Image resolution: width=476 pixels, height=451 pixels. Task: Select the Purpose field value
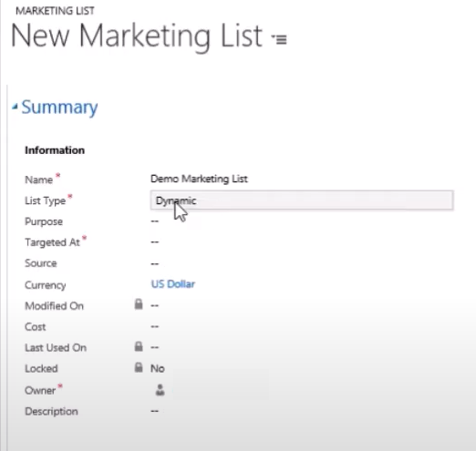[155, 221]
